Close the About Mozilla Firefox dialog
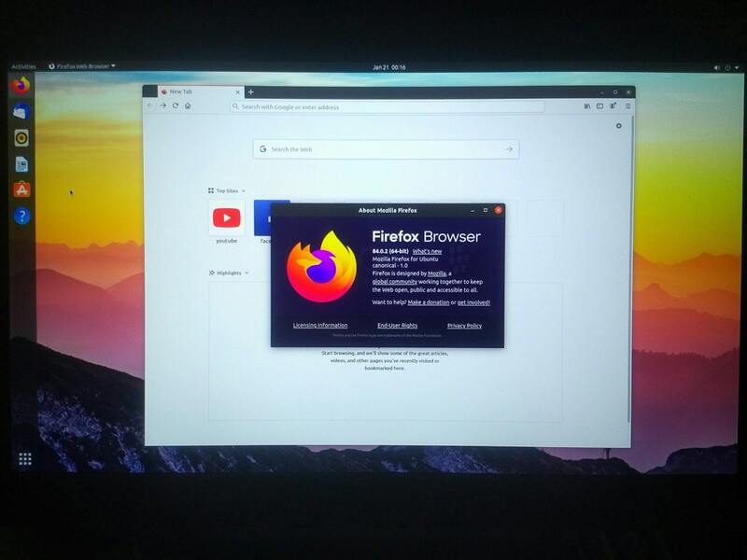This screenshot has height=560, width=747. click(x=499, y=210)
